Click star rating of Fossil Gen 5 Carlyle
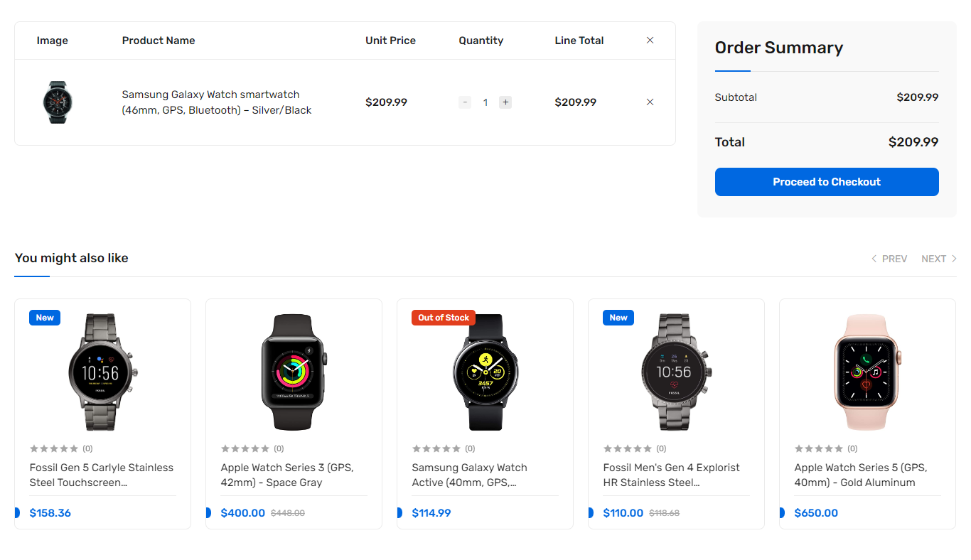The height and width of the screenshot is (560, 971). point(54,448)
